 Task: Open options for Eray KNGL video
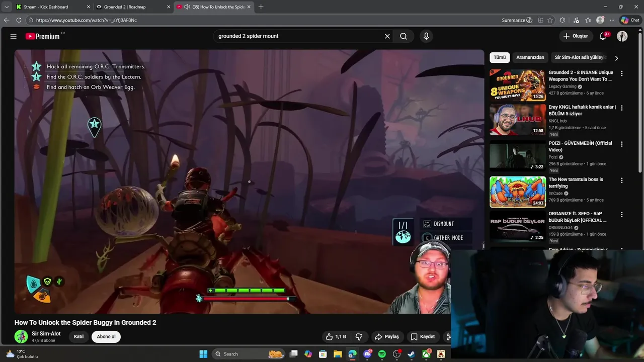pyautogui.click(x=622, y=108)
